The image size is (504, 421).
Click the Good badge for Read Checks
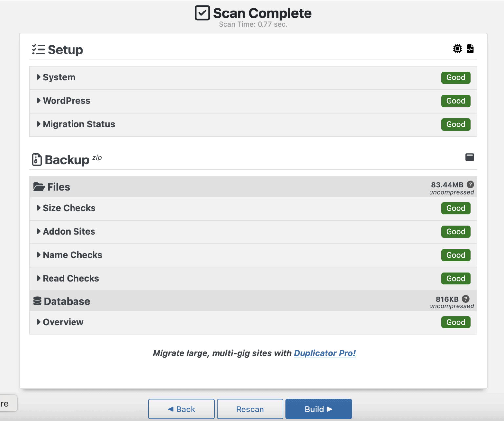[x=456, y=279]
